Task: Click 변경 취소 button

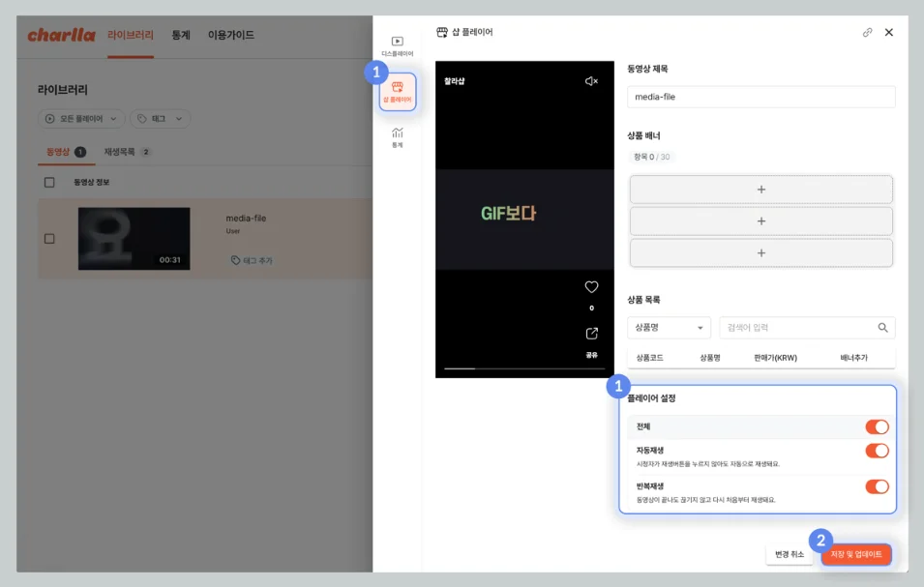Action: click(x=790, y=555)
